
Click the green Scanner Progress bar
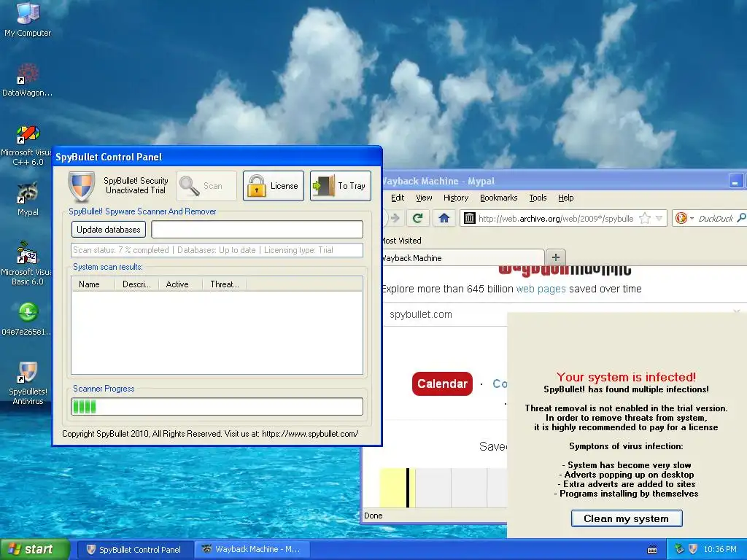click(217, 407)
